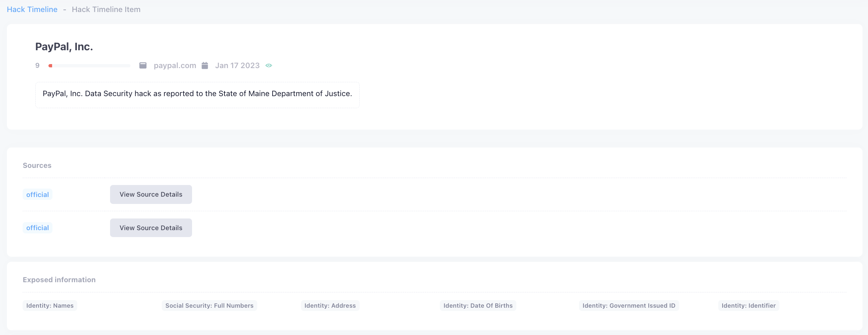Select the first official source badge
The height and width of the screenshot is (335, 868).
[x=38, y=194]
